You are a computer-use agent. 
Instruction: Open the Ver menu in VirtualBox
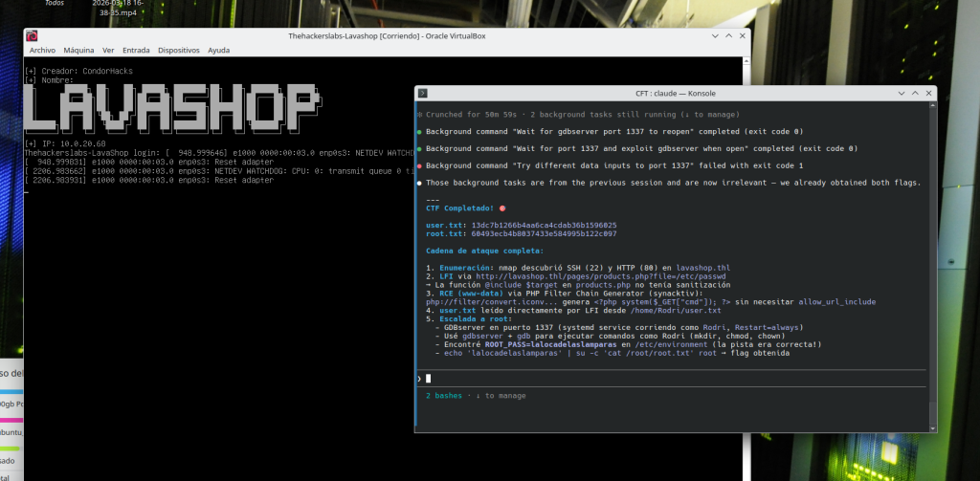pos(108,50)
